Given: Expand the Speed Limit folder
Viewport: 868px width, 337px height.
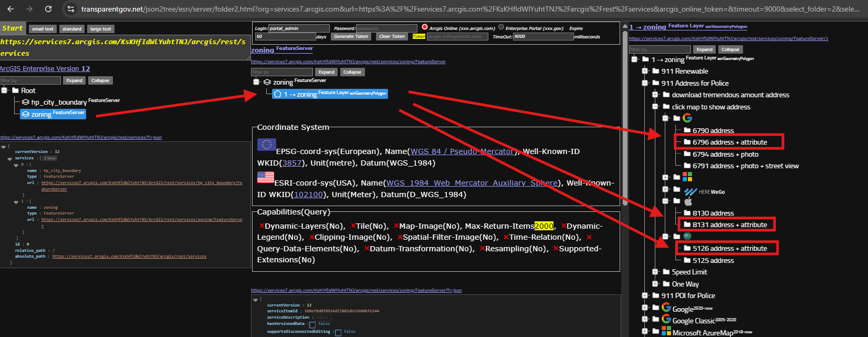Looking at the screenshot, I should click(x=655, y=272).
